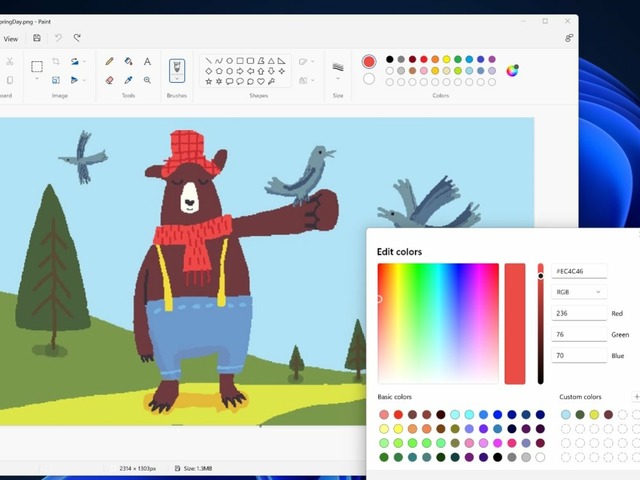Open the View menu
Screen dimensions: 640x480
(x=11, y=38)
